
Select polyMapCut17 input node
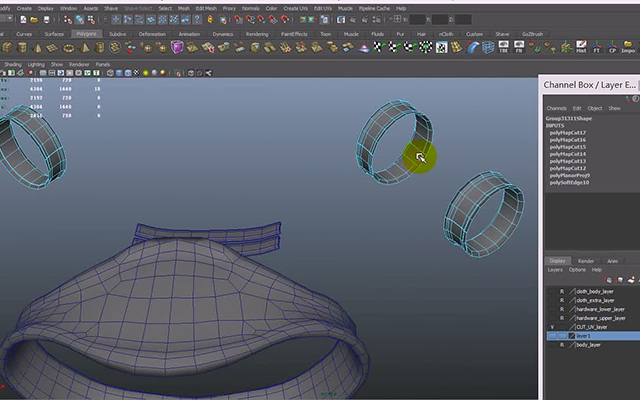(x=568, y=133)
